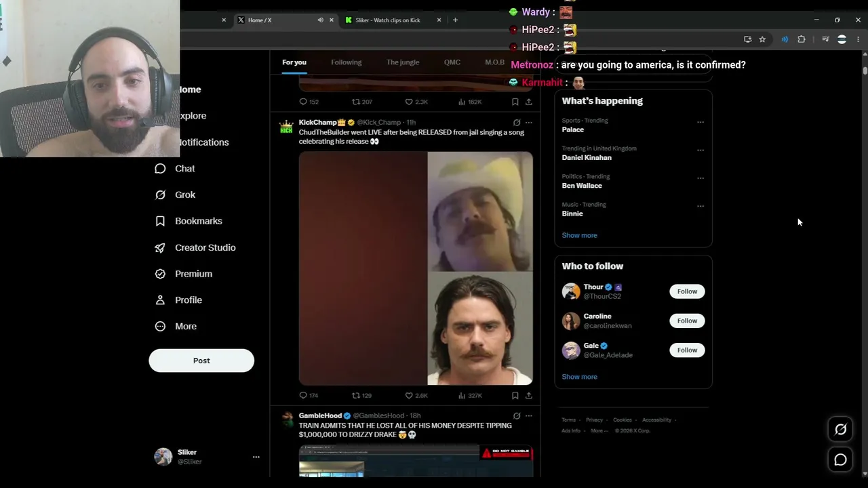868x488 pixels.
Task: Install app icon in address bar
Action: coord(747,39)
